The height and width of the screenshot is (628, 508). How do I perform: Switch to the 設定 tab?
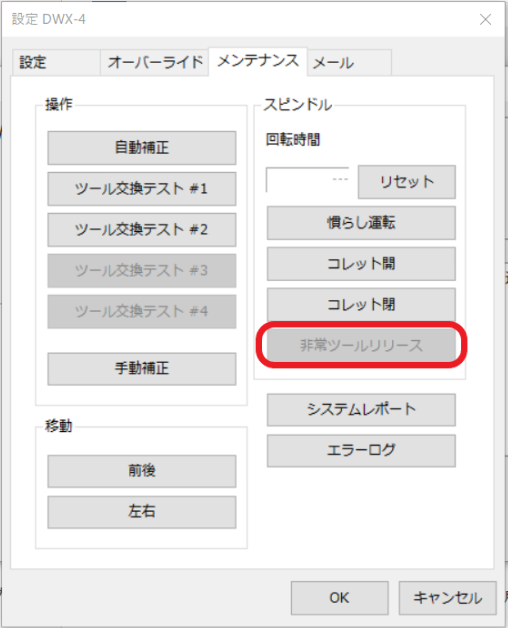tap(56, 63)
